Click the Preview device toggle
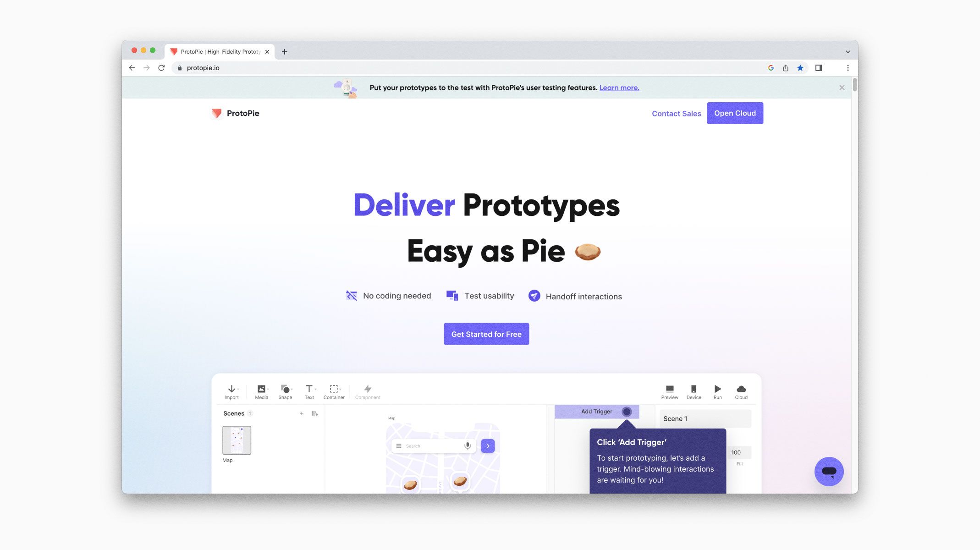Screen dimensions: 980x550 693,391
